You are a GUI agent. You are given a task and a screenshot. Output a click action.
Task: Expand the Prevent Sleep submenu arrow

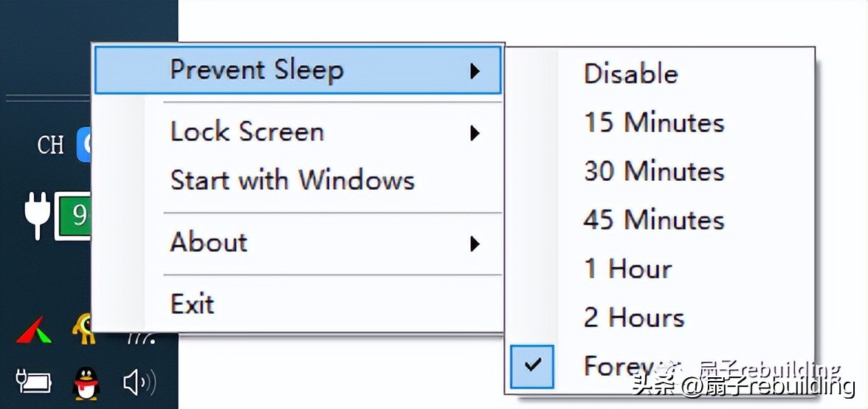point(475,71)
